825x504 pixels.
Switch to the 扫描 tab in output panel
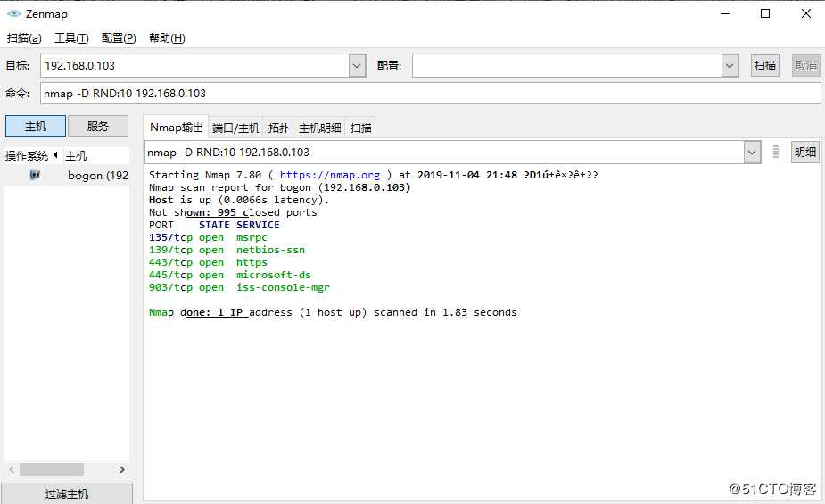pyautogui.click(x=361, y=128)
